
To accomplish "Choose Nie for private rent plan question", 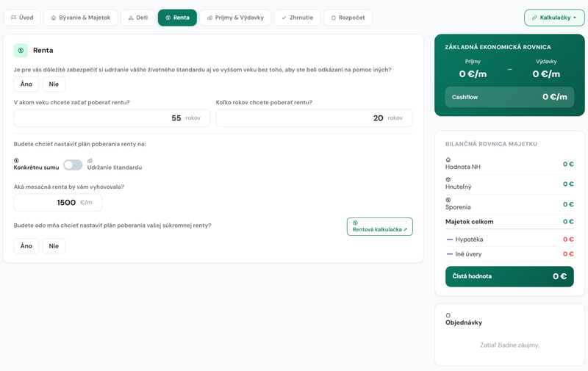I will click(54, 246).
